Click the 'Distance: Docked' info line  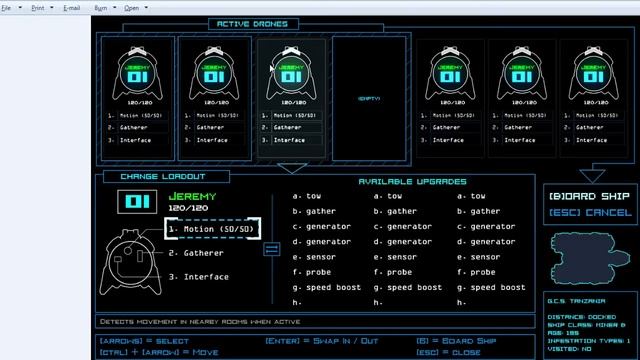point(582,317)
